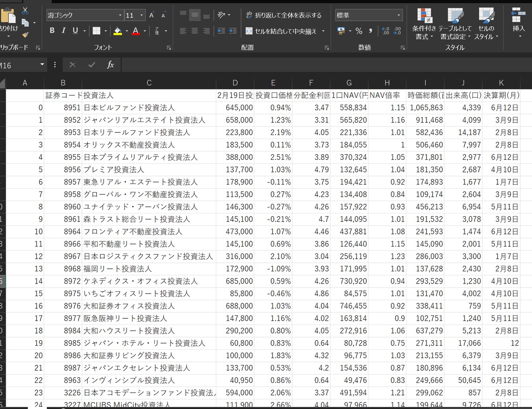532x409 pixels.
Task: Apply comma style format
Action: [371, 31]
